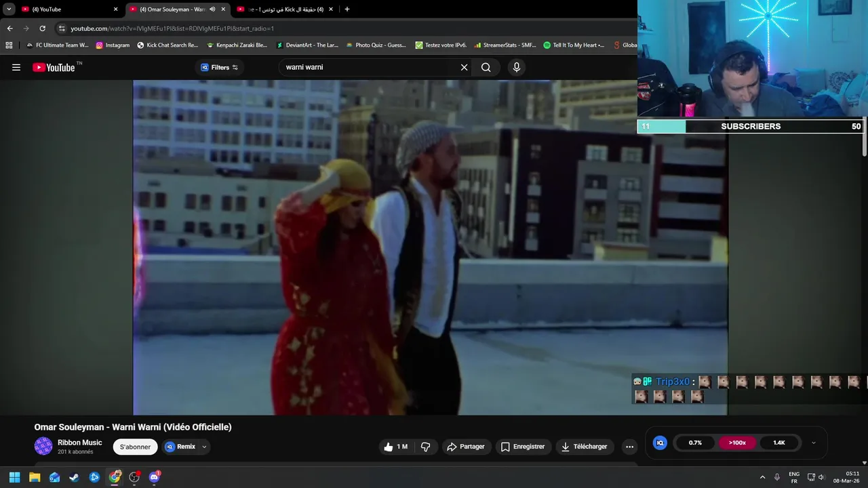Expand the stats panel chevron
This screenshot has height=488, width=868.
pyautogui.click(x=814, y=443)
